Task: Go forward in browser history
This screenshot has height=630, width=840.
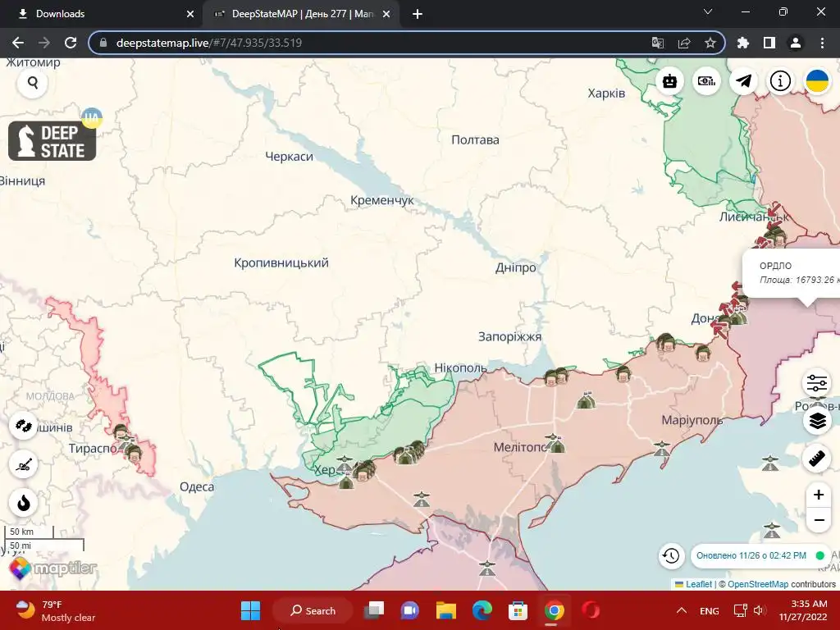Action: pyautogui.click(x=44, y=43)
